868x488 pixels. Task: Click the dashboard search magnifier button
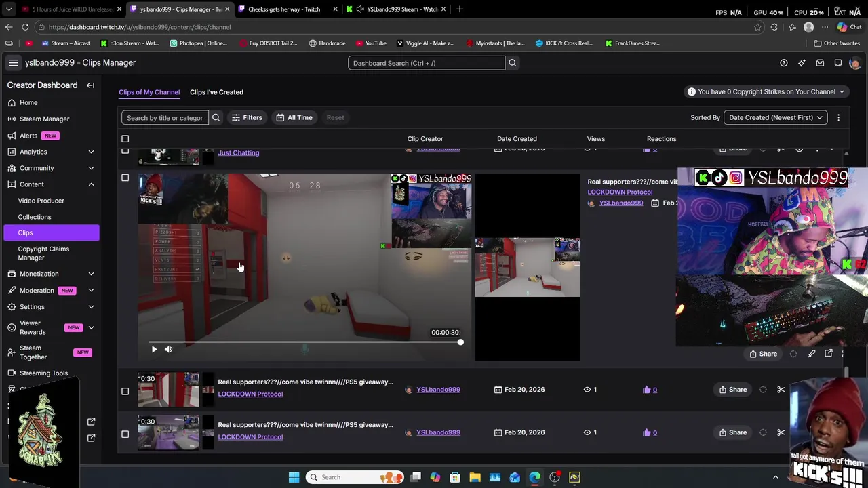513,63
